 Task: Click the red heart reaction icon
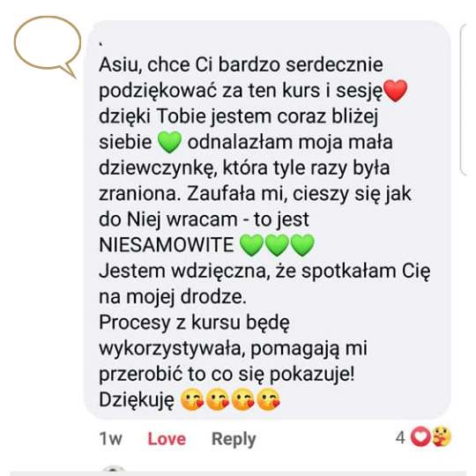420,437
